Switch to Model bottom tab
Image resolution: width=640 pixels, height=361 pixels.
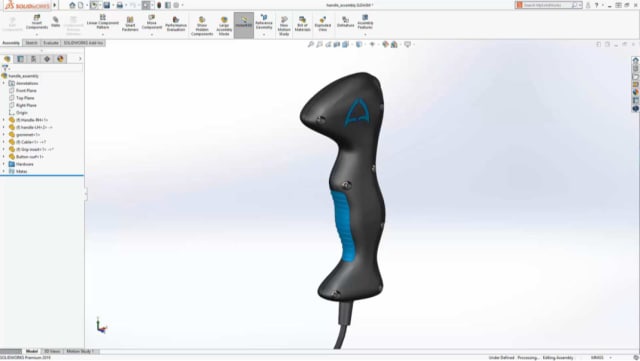click(32, 351)
